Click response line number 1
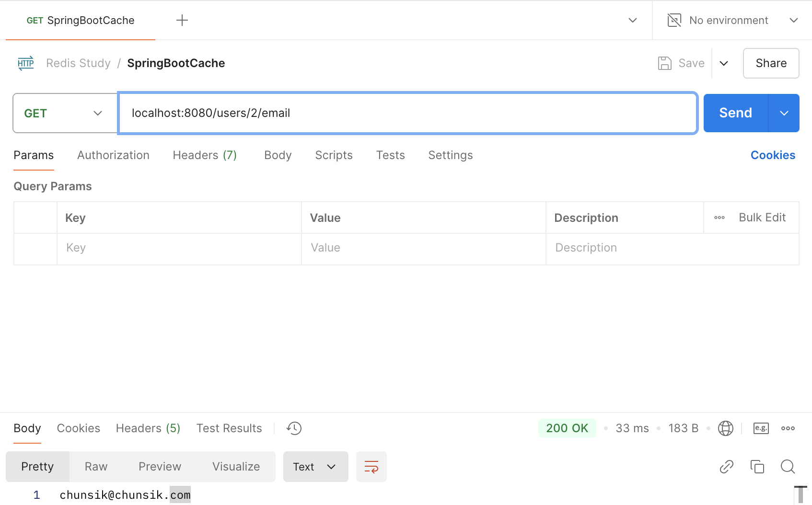Viewport: 812px width, 505px height. (x=36, y=495)
